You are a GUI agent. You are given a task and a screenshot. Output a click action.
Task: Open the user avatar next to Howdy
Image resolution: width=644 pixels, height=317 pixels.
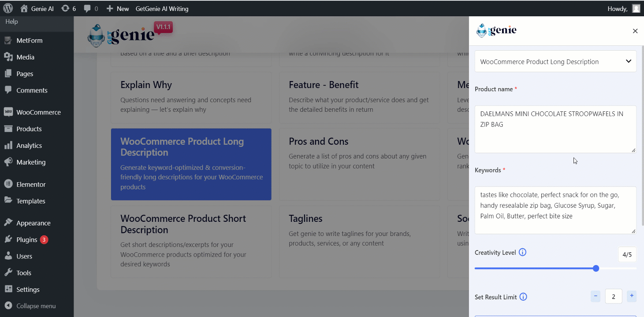pos(636,8)
